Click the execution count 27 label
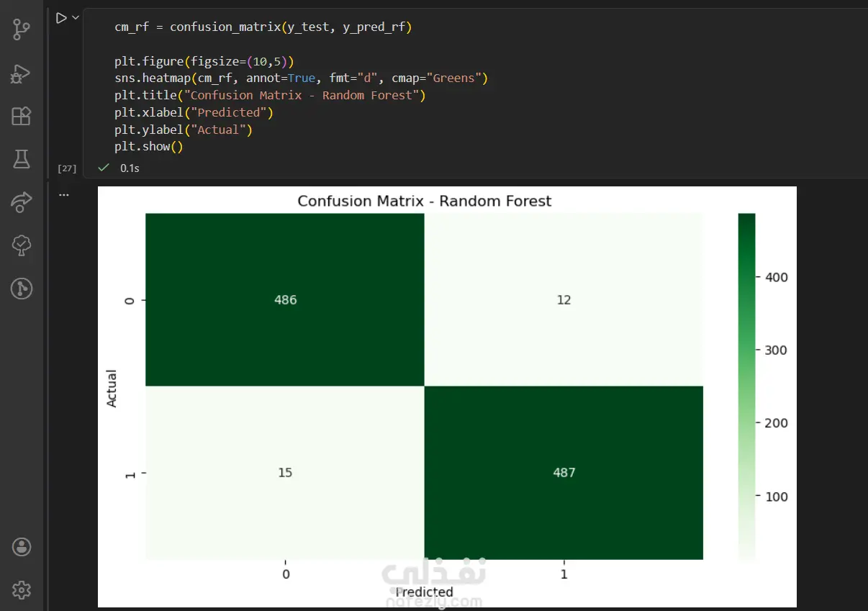 pyautogui.click(x=67, y=168)
